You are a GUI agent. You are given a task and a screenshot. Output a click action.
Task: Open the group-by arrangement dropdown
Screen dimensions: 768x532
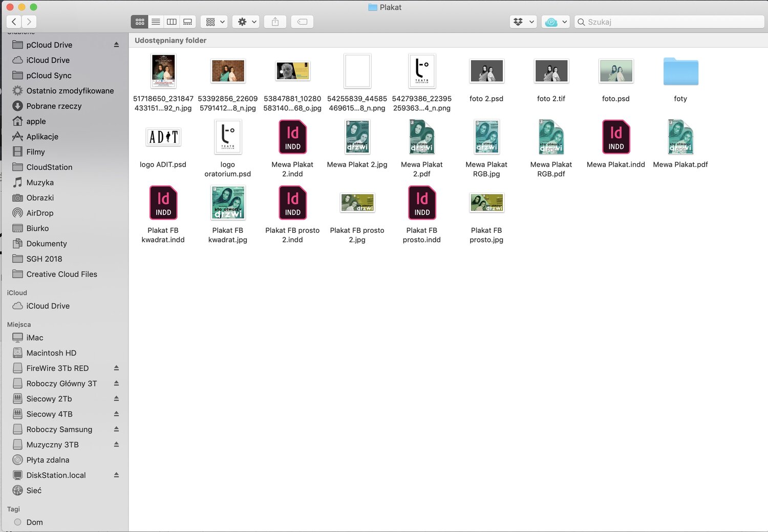tap(215, 22)
